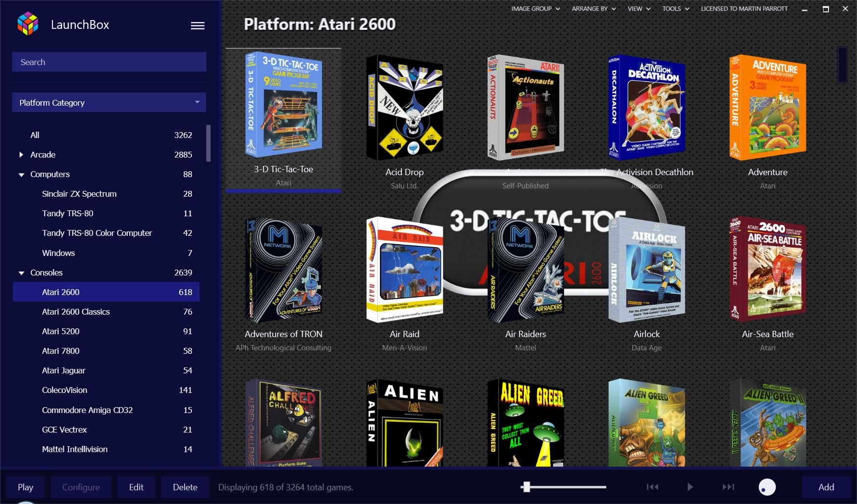The height and width of the screenshot is (504, 857).
Task: Select Sinclair ZX Spectrum platform
Action: click(x=106, y=194)
